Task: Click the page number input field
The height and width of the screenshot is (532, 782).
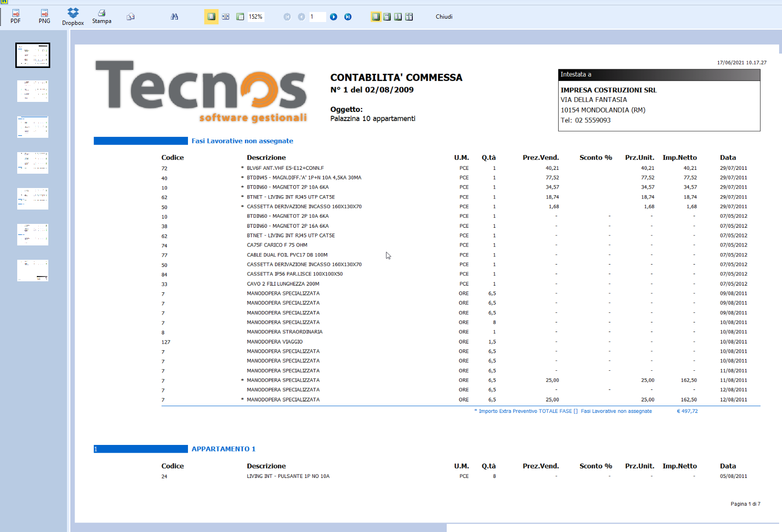Action: click(317, 17)
